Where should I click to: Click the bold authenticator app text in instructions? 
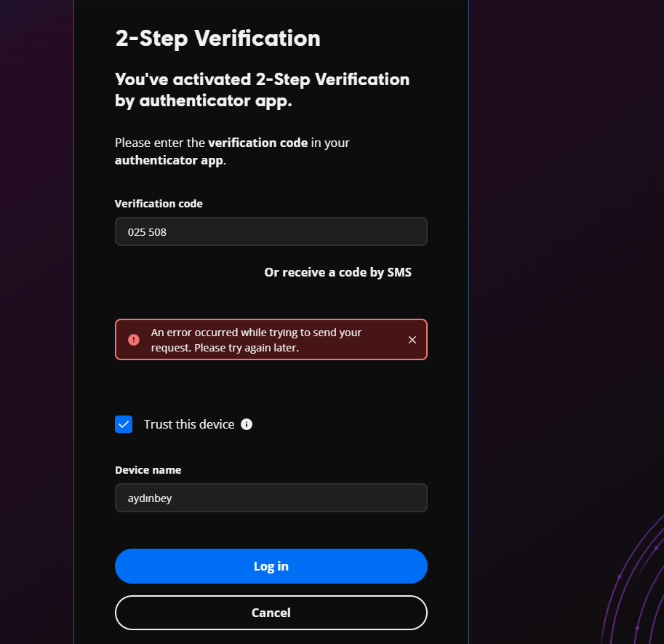point(169,160)
